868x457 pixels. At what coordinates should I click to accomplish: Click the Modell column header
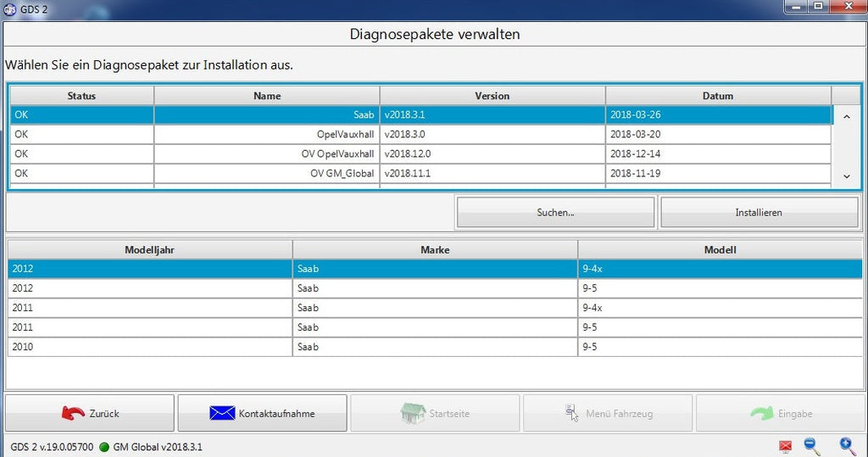pyautogui.click(x=721, y=250)
